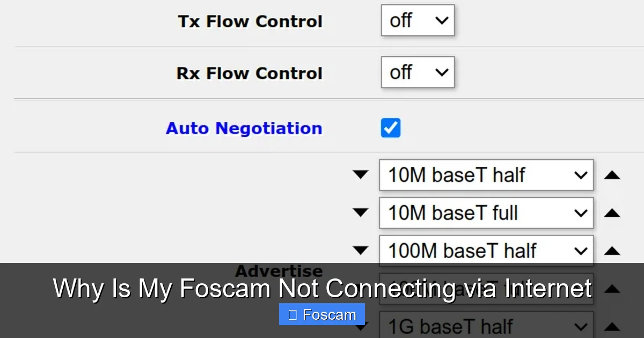Click the up triangle next to 1G baseT half
This screenshot has height=338, width=644.
pos(612,326)
